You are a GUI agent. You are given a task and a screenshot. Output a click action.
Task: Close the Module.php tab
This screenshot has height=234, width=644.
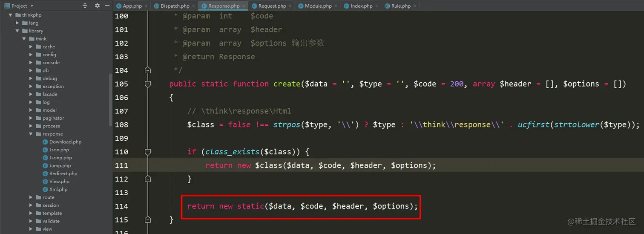click(336, 6)
